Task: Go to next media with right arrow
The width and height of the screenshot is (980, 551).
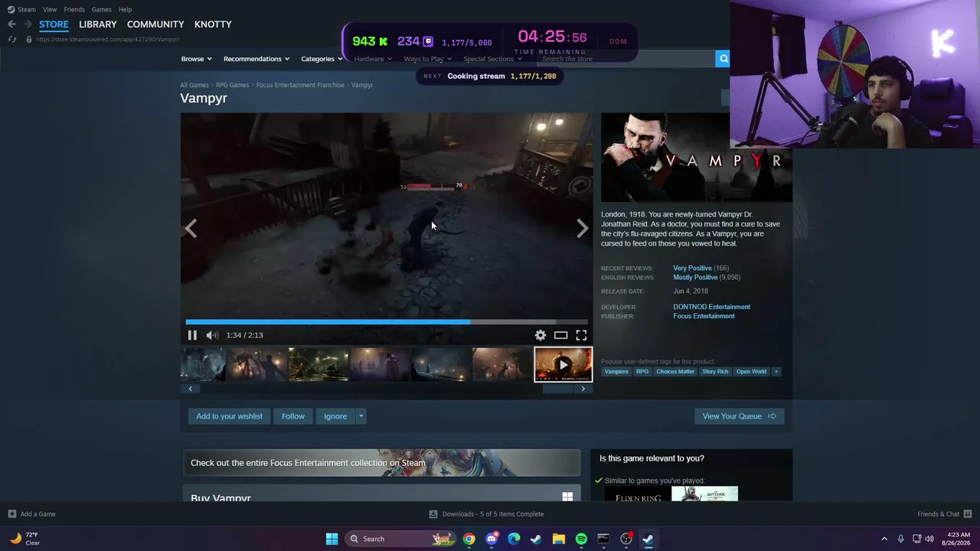Action: click(x=583, y=228)
